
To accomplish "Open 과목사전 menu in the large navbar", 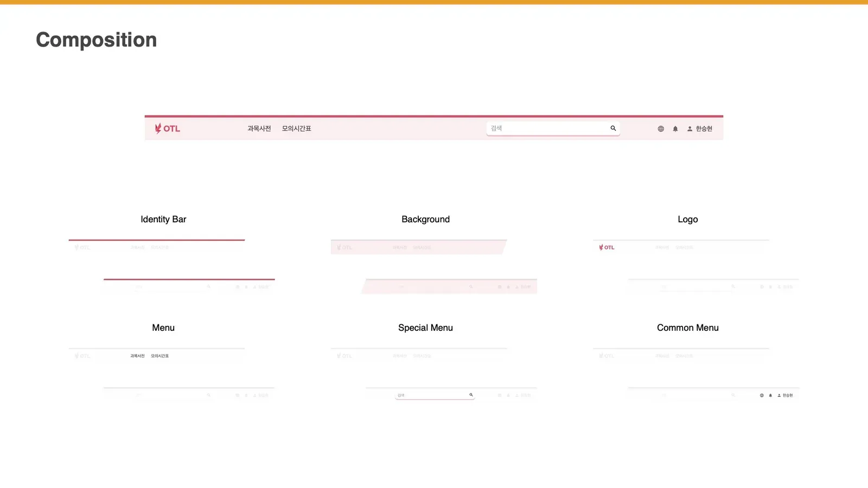I will pyautogui.click(x=259, y=129).
